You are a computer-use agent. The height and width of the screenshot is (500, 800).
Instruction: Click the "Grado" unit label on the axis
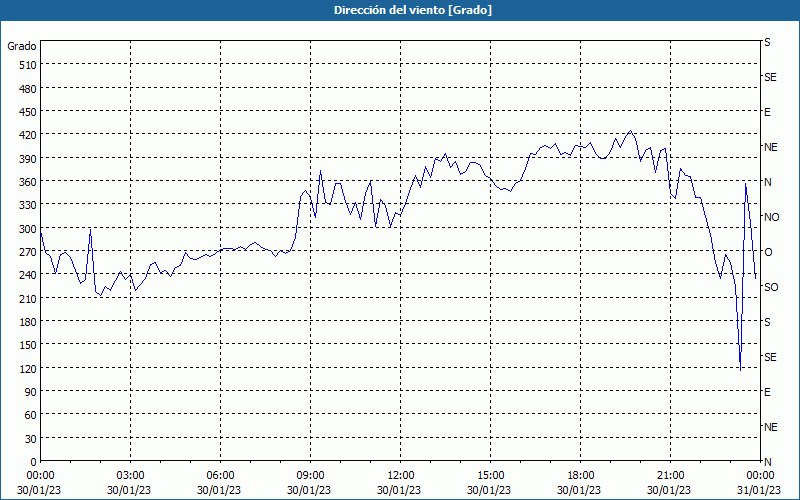[x=22, y=46]
